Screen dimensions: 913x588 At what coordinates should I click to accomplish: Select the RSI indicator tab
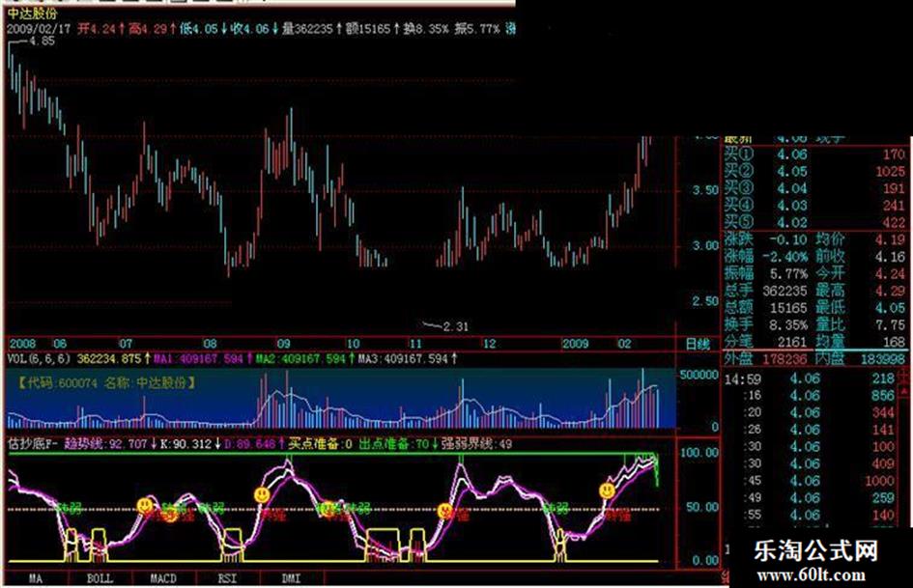tap(228, 578)
